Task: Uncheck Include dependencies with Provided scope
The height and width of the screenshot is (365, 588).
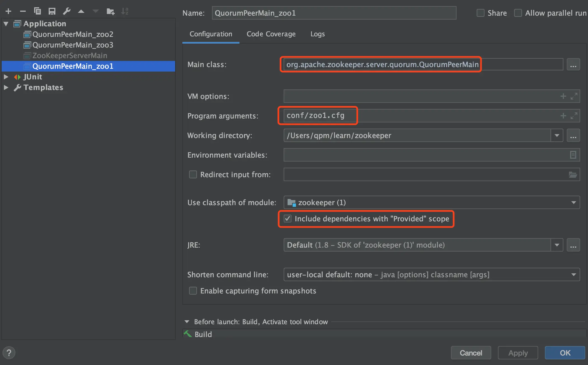Action: tap(288, 219)
